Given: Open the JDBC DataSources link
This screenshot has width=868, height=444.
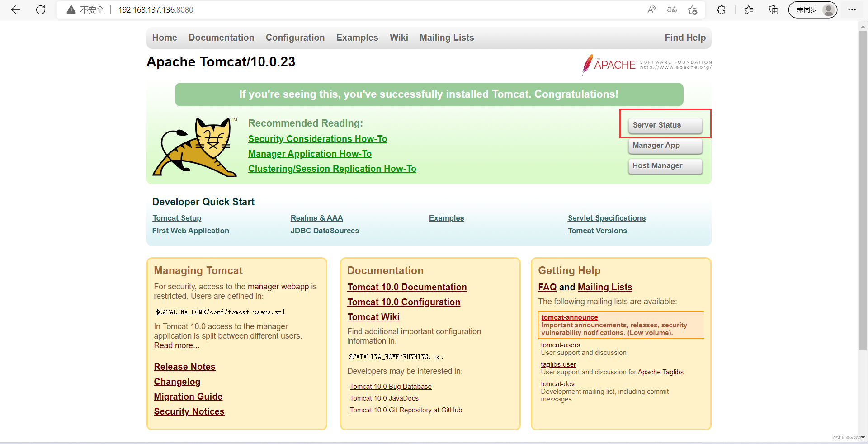Looking at the screenshot, I should click(325, 231).
